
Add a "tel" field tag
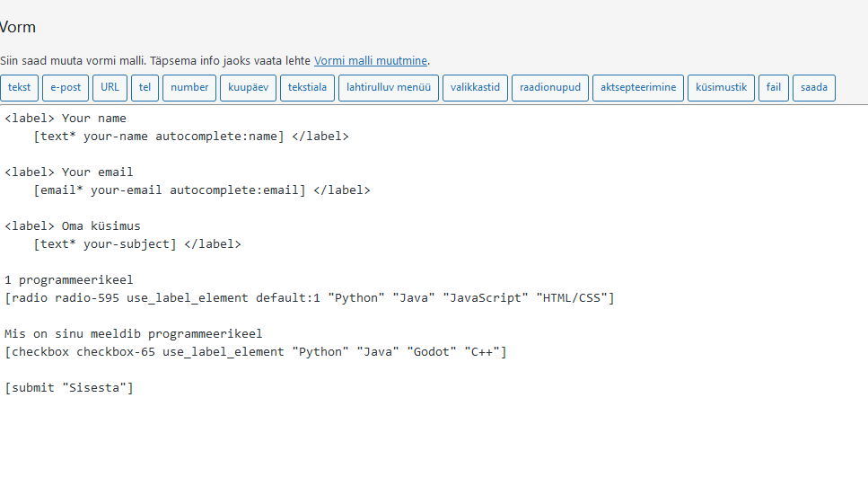pyautogui.click(x=144, y=88)
